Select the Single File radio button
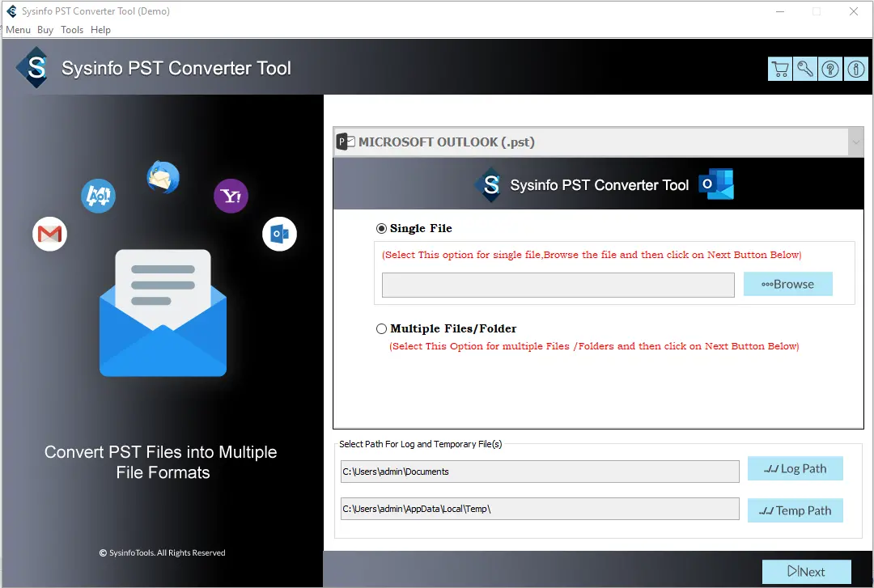 [x=382, y=229]
